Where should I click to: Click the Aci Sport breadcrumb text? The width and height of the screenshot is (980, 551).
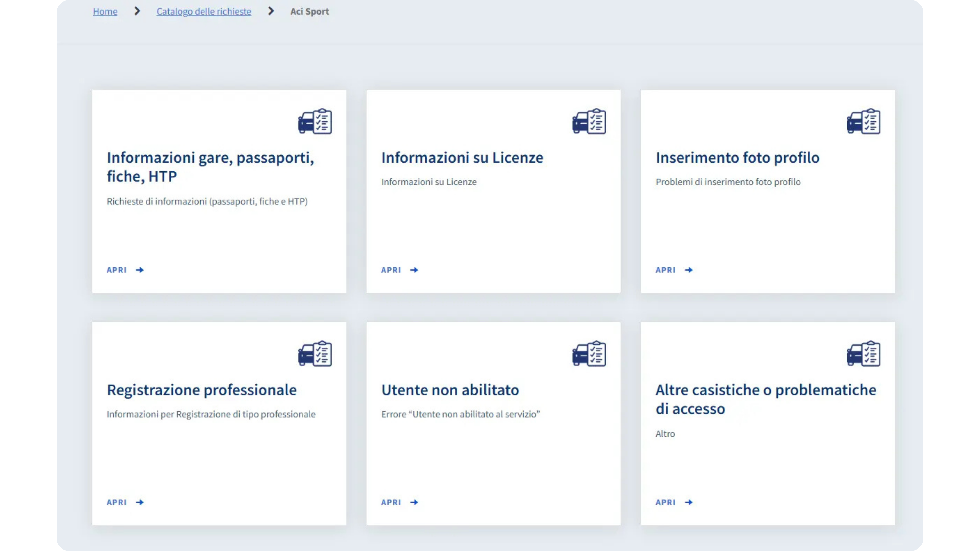coord(310,11)
